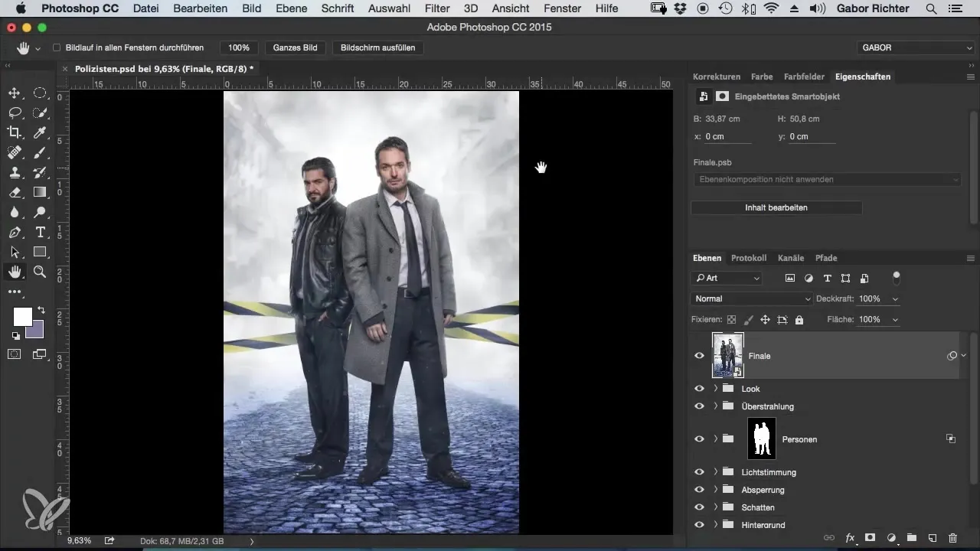
Task: Select the Zoom tool
Action: 40,272
